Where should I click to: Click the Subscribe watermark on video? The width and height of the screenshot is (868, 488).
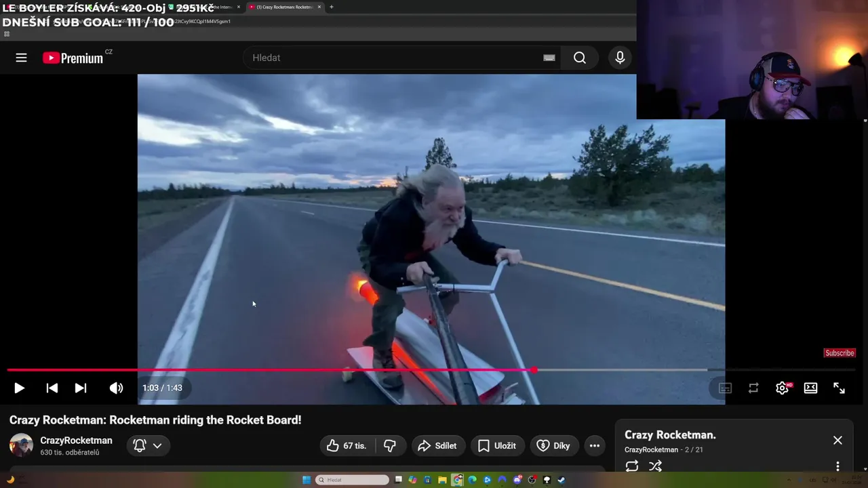coord(840,353)
